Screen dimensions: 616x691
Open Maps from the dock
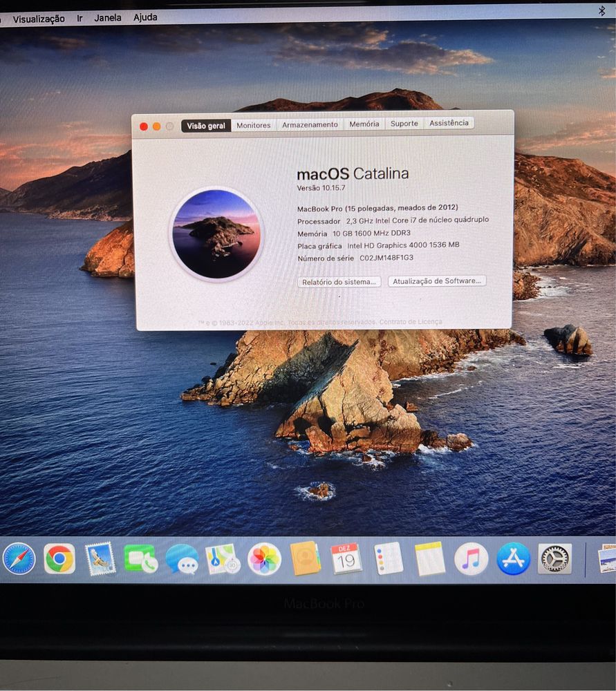click(223, 559)
